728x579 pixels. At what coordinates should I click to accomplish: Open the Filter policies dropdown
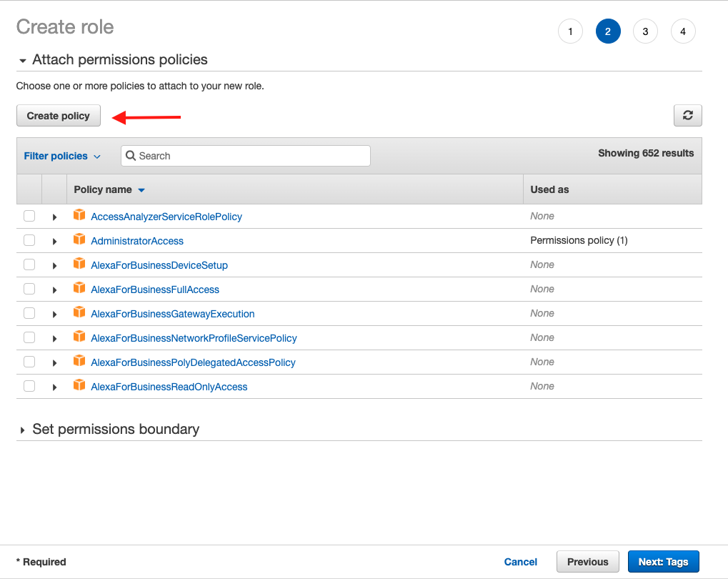click(x=62, y=156)
